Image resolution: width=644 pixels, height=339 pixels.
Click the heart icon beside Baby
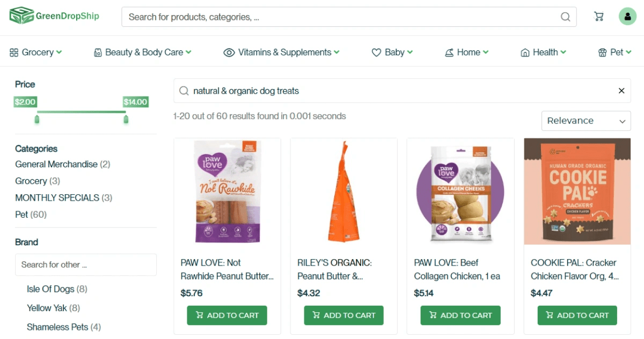[376, 52]
